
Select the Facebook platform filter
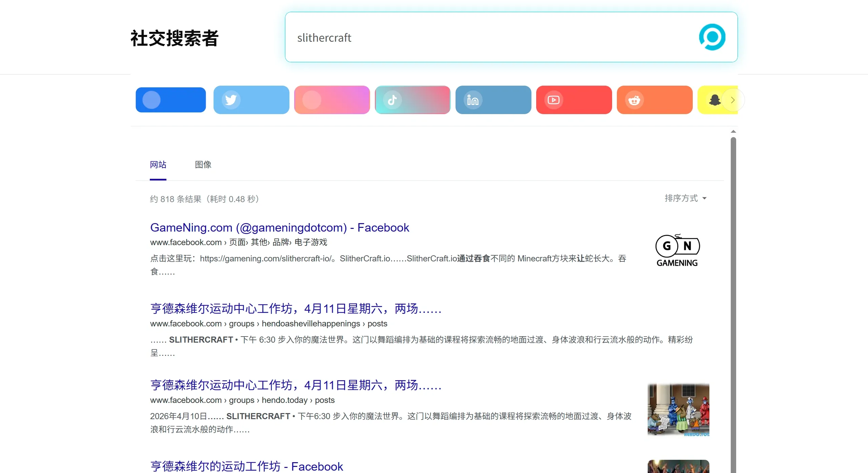[x=170, y=100]
